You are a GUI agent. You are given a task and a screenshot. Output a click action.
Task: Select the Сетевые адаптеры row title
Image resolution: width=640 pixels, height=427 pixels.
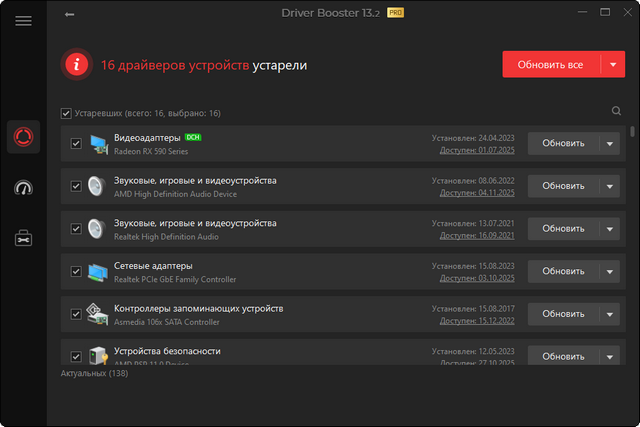153,266
